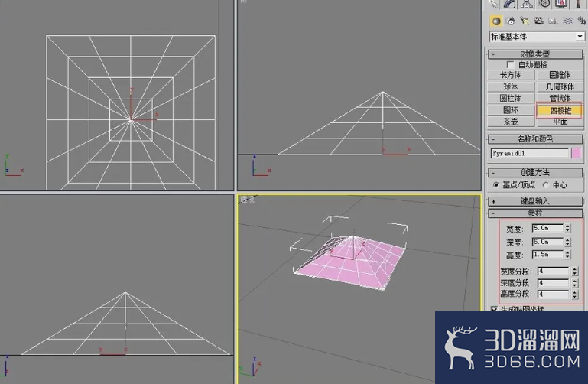Screen dimensions: 588x384
Task: Open the Create command panel tab
Action: click(493, 4)
